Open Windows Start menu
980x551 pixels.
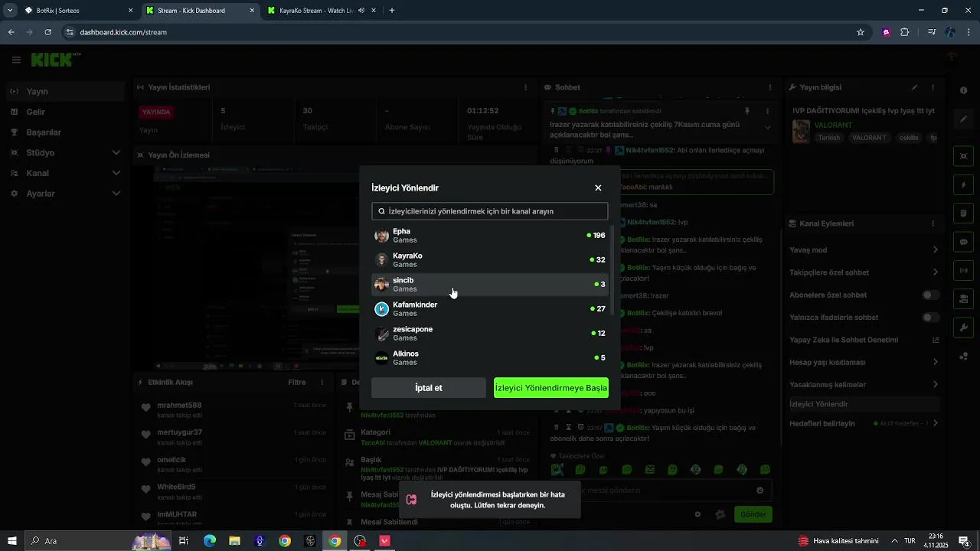pos(12,541)
